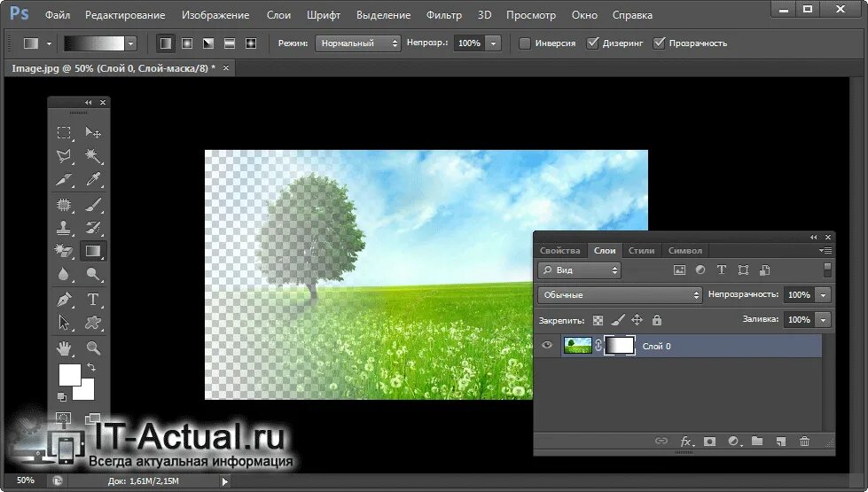Filter for type layers
This screenshot has height=492, width=868.
tap(722, 270)
